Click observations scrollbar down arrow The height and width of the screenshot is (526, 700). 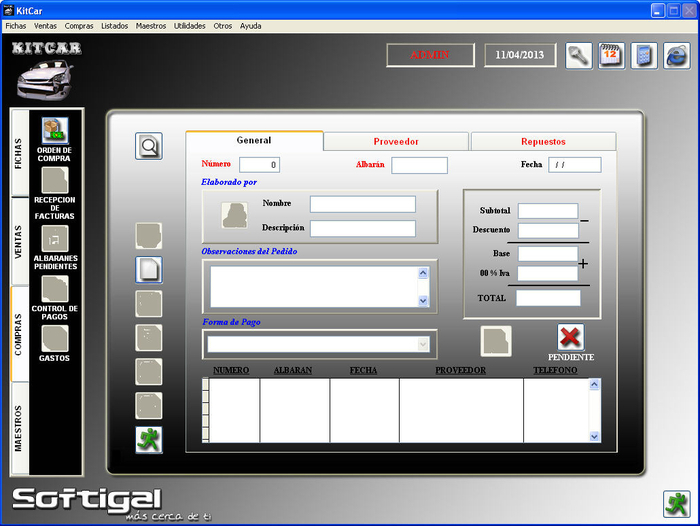423,301
